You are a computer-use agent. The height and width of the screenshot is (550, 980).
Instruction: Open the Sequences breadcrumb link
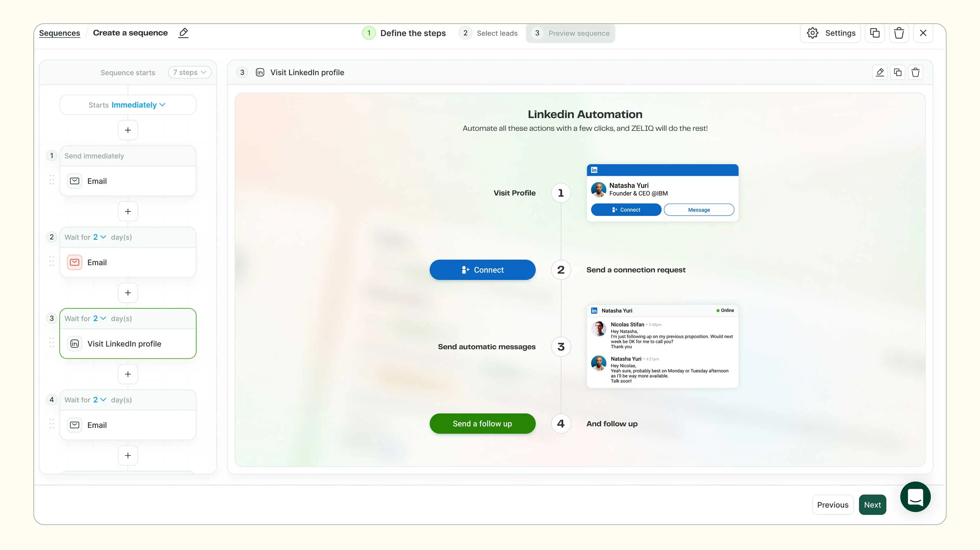point(59,33)
